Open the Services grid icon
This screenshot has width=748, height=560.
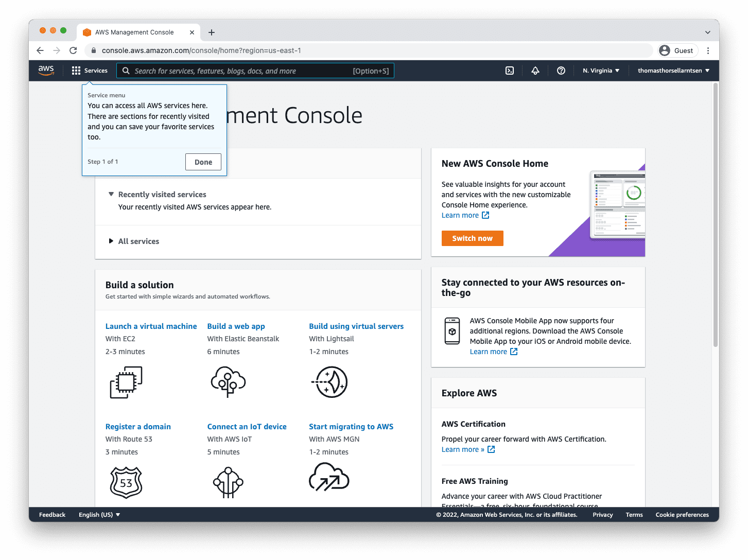[76, 71]
